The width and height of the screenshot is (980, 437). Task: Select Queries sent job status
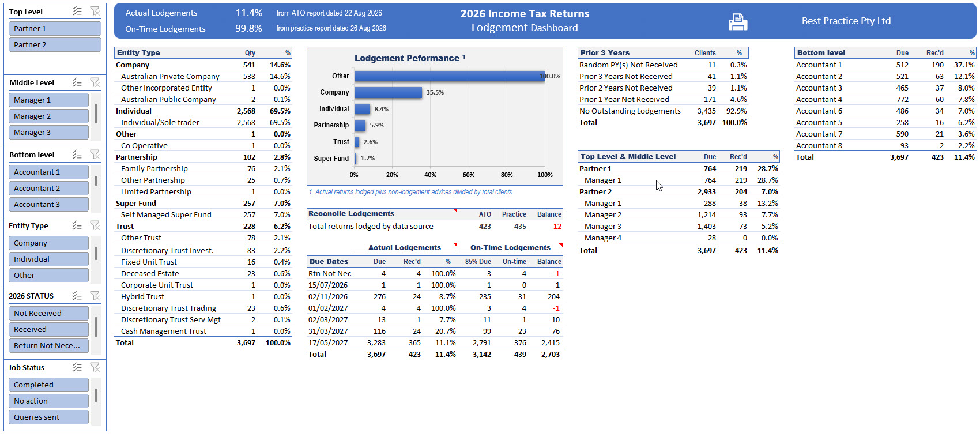point(48,417)
